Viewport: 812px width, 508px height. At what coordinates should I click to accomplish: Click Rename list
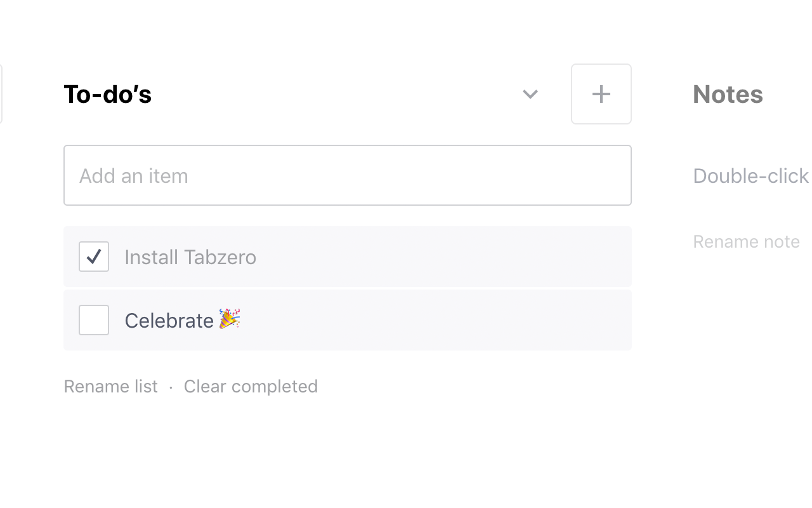pos(110,386)
